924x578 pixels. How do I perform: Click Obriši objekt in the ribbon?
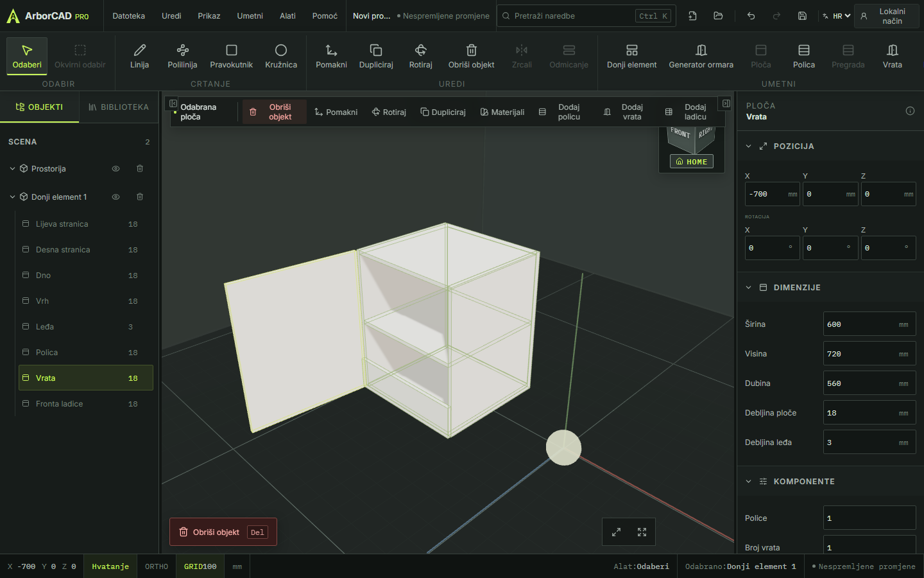click(x=472, y=56)
